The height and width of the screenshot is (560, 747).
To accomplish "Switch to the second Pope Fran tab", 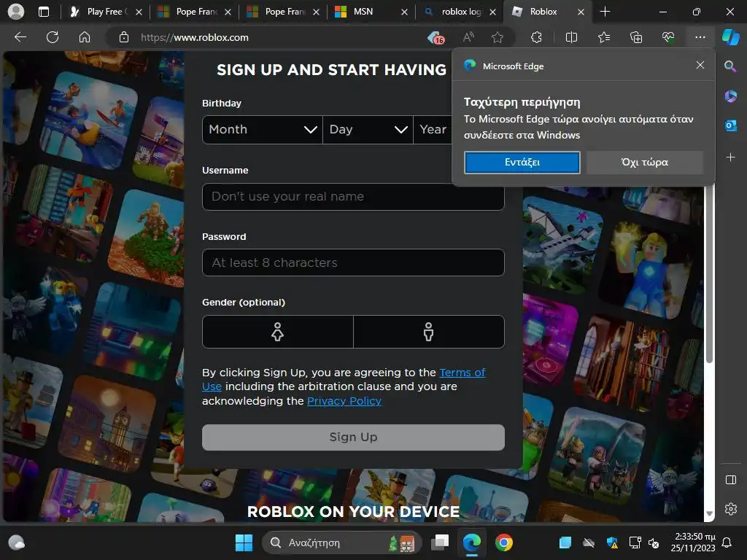I will 284,12.
